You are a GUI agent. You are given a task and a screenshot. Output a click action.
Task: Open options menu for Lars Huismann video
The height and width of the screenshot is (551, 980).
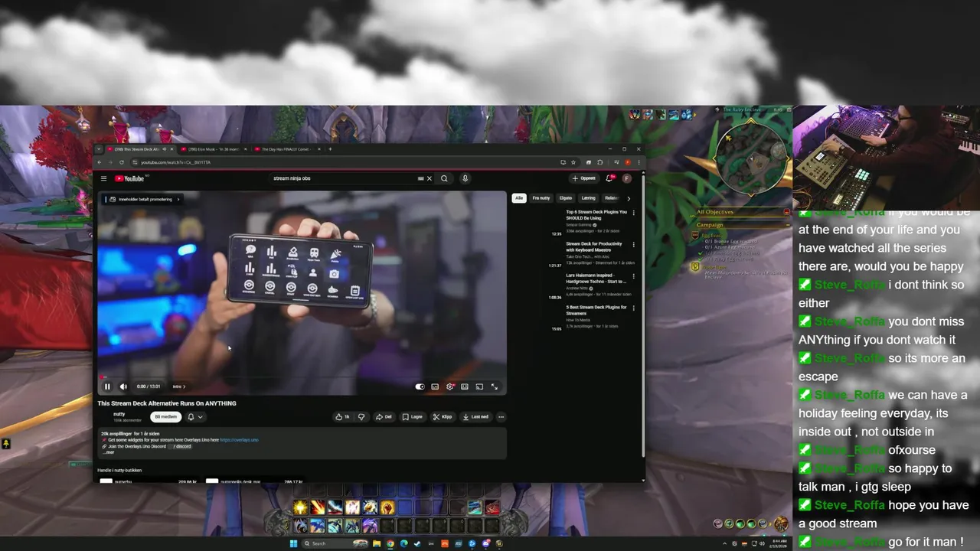(x=633, y=276)
